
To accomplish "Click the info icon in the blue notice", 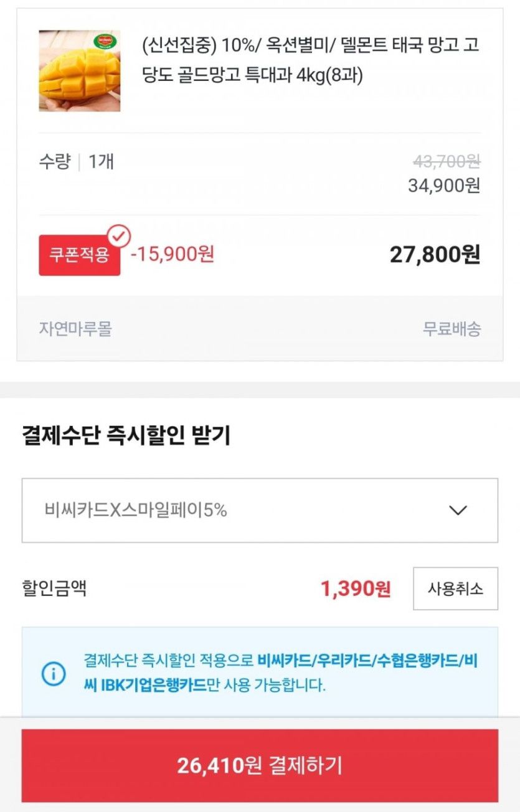I will [54, 673].
